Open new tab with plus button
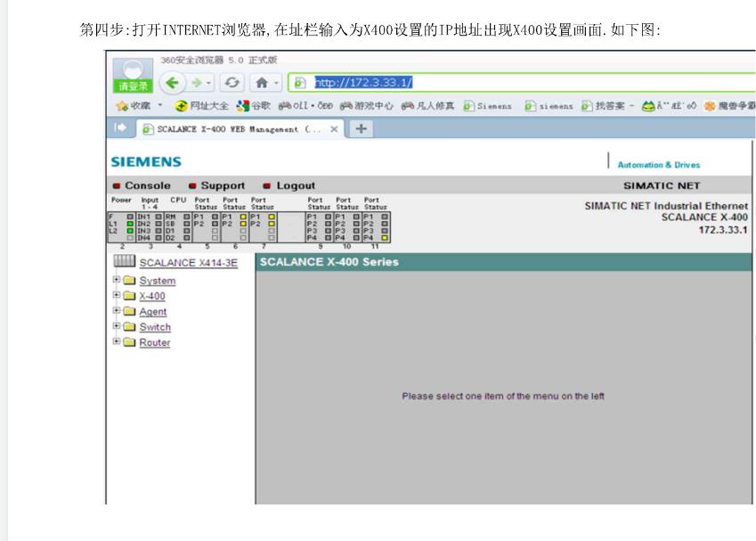Image resolution: width=756 pixels, height=541 pixels. pyautogui.click(x=361, y=128)
